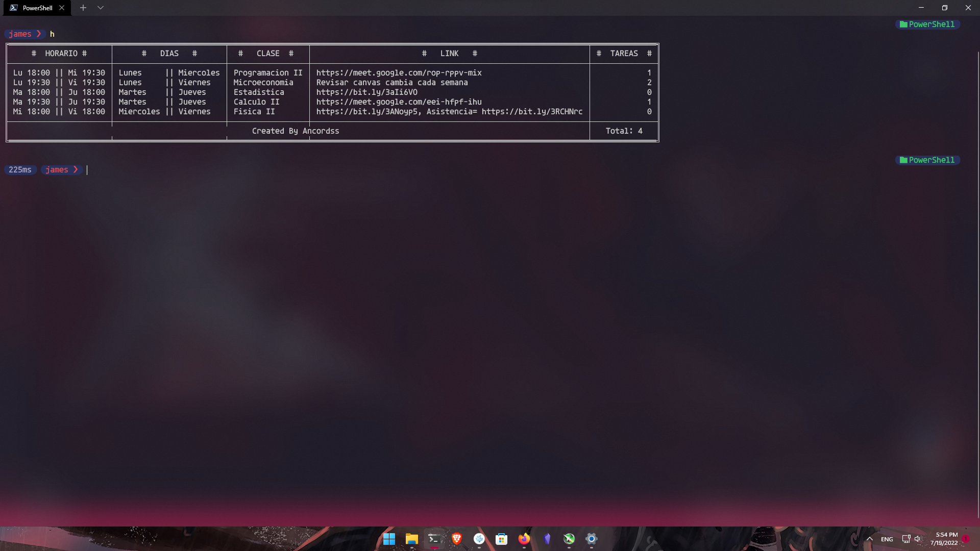Viewport: 980px width, 551px height.
Task: Open Obsidian from taskbar
Action: pos(547,539)
